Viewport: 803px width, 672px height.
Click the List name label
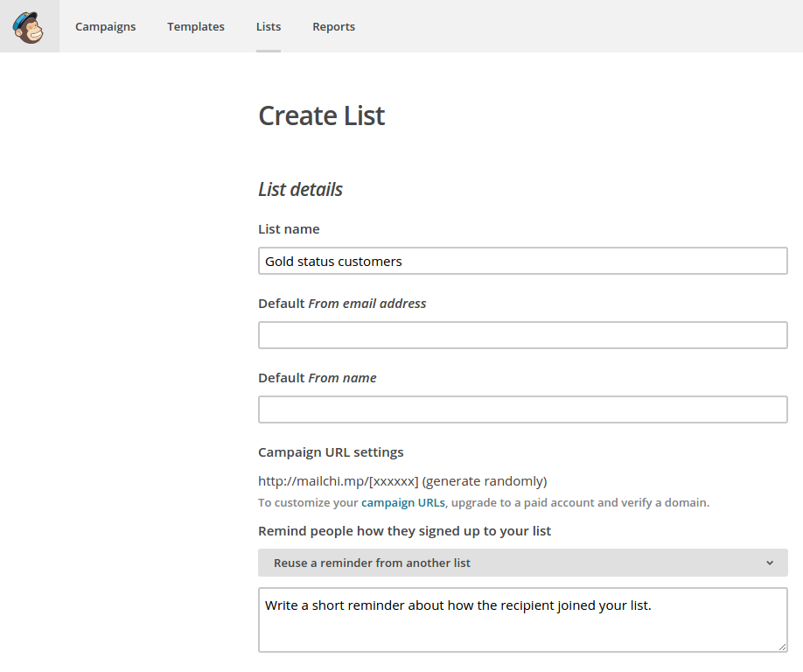point(289,229)
